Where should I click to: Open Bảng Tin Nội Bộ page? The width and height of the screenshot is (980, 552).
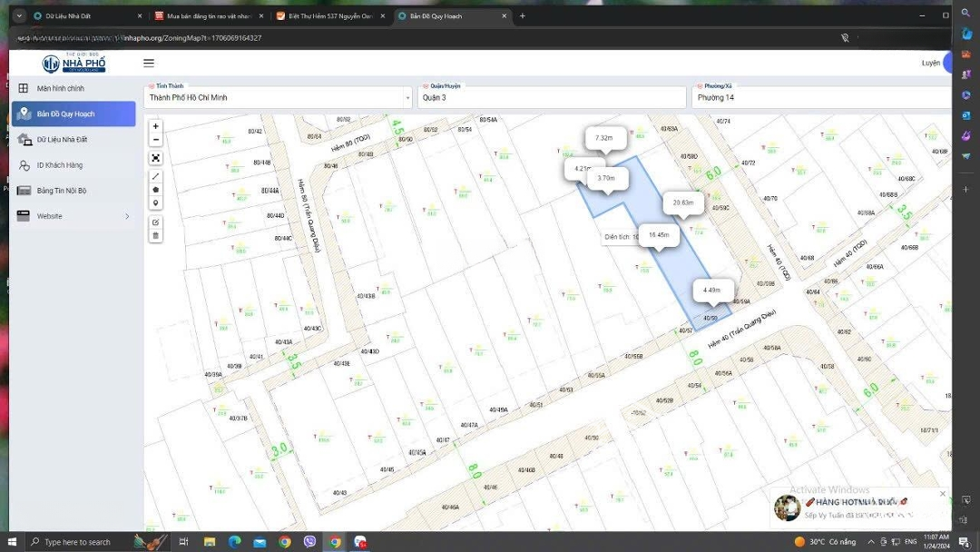click(62, 191)
